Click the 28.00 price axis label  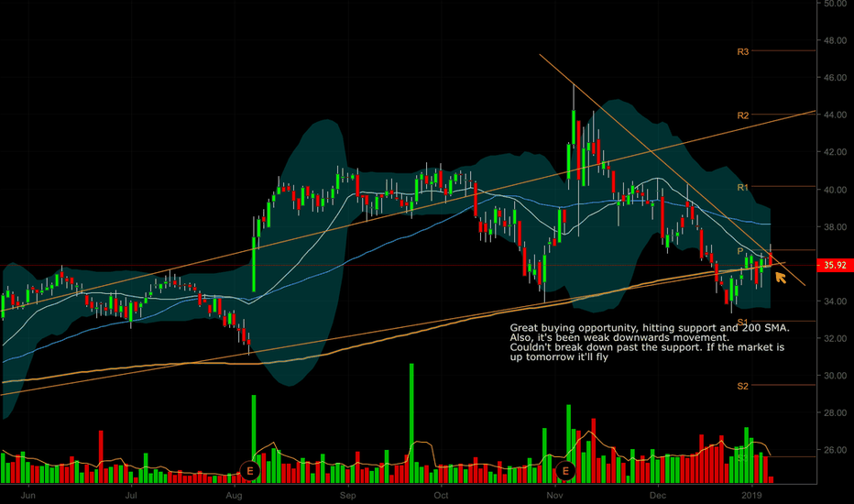click(x=835, y=413)
